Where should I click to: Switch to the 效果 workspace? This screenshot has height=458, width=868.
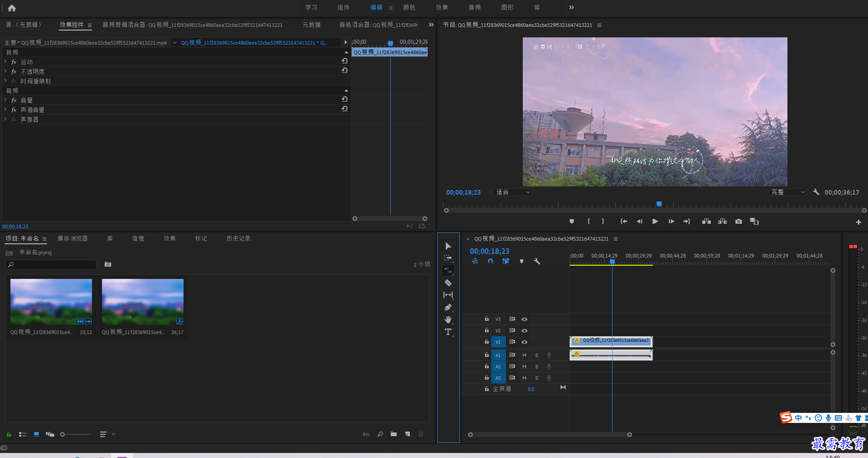442,7
